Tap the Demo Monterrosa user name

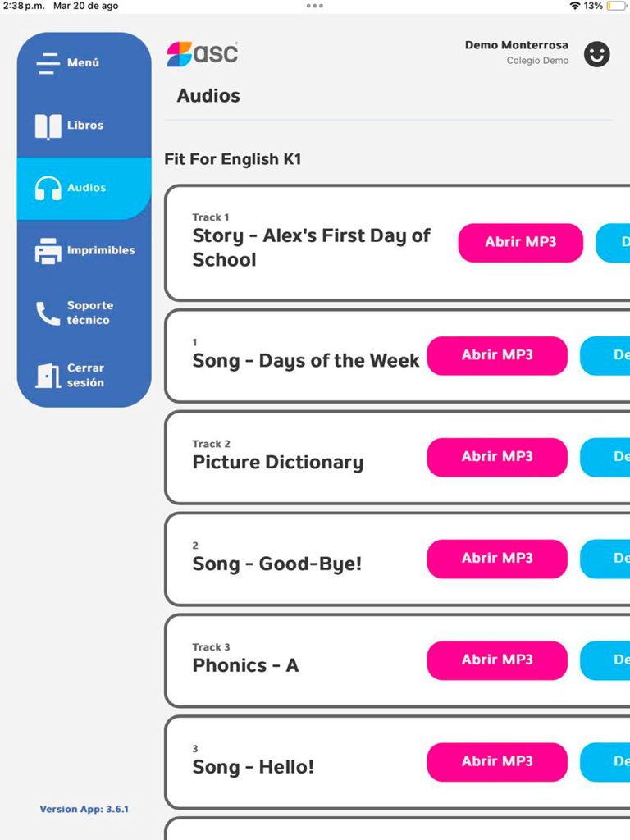516,45
